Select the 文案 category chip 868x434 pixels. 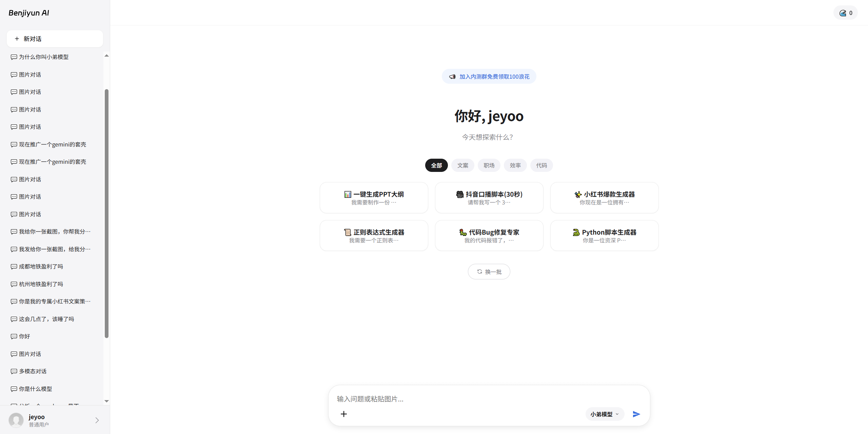(462, 165)
